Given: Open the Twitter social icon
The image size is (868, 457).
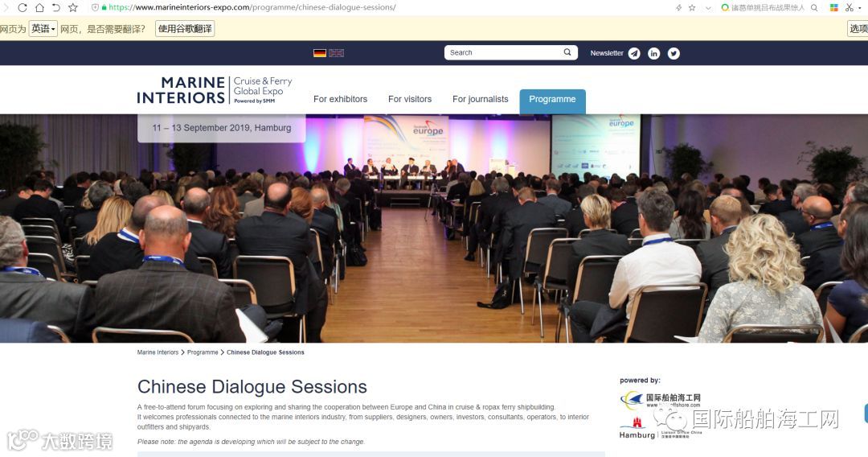Looking at the screenshot, I should tap(674, 53).
